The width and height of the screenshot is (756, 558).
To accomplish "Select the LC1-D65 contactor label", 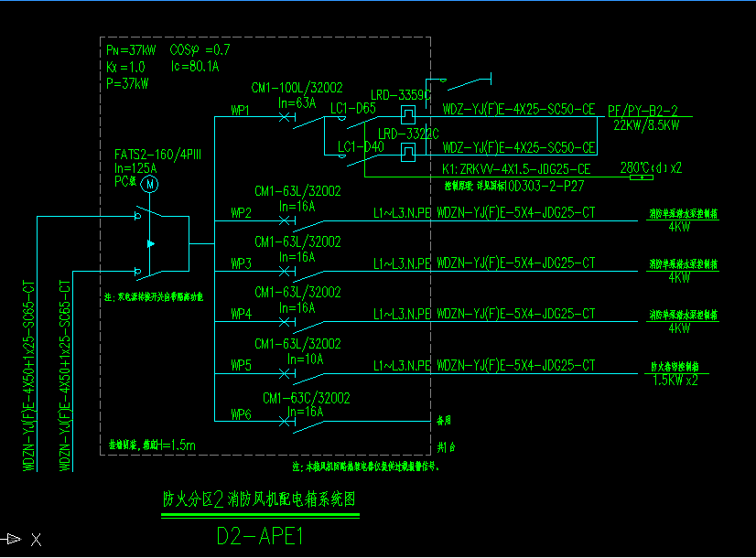I will coord(353,108).
